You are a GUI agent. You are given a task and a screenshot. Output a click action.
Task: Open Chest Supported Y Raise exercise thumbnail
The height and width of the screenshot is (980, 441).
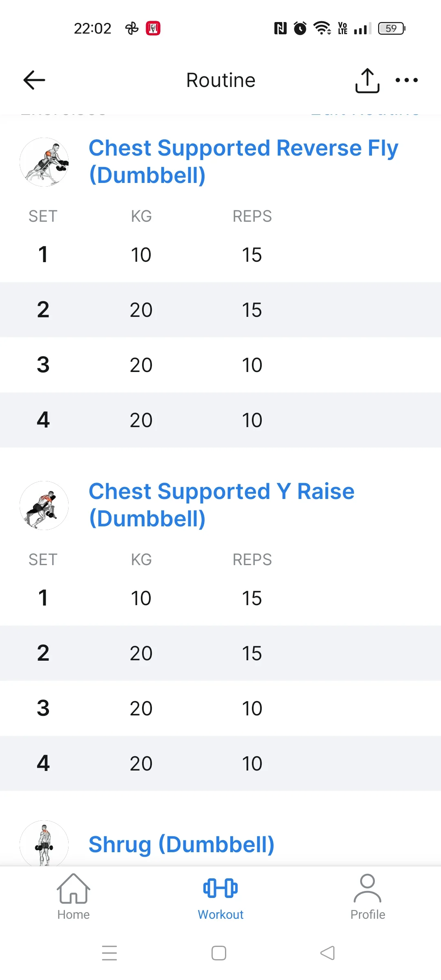tap(44, 506)
